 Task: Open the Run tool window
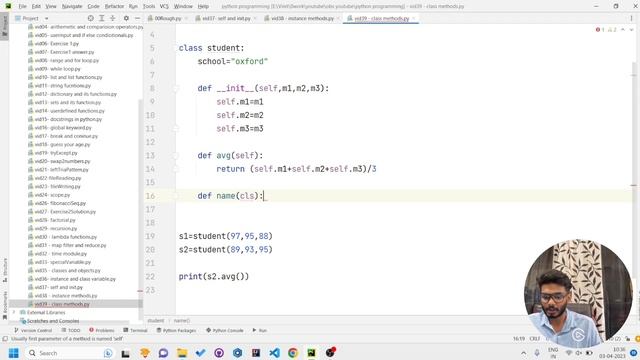[x=260, y=330]
